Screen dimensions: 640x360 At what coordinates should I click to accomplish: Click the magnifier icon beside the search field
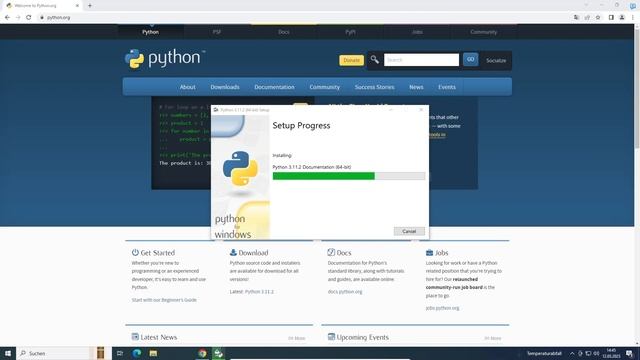(374, 60)
